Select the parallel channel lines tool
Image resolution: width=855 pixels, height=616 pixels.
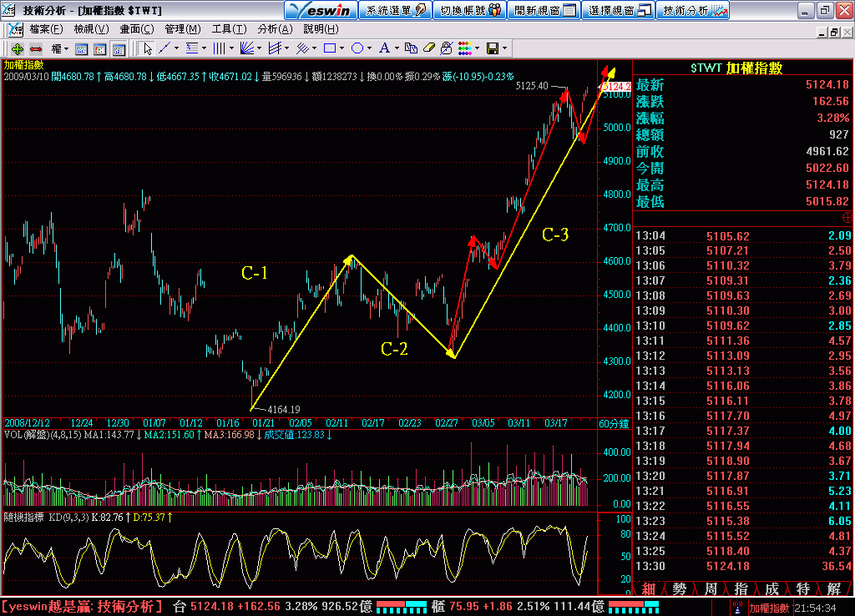[x=275, y=49]
